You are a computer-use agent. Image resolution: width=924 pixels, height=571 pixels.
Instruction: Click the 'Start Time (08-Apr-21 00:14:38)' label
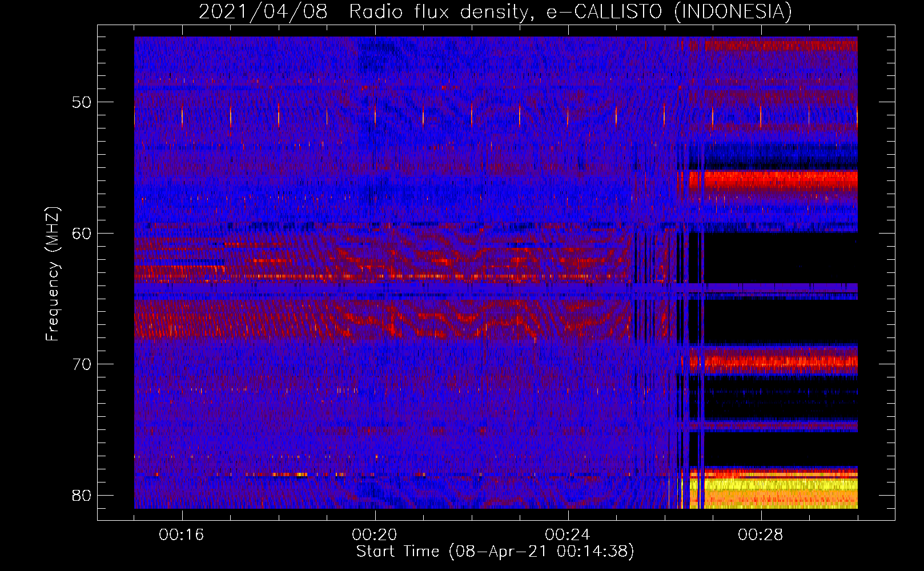tap(495, 551)
